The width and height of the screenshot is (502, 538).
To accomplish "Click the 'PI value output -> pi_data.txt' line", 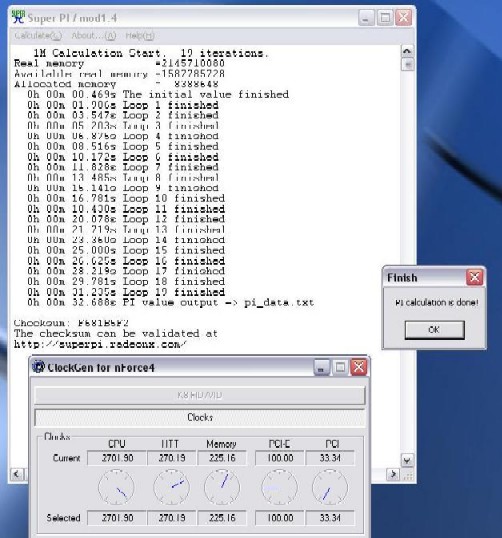I will pos(171,302).
